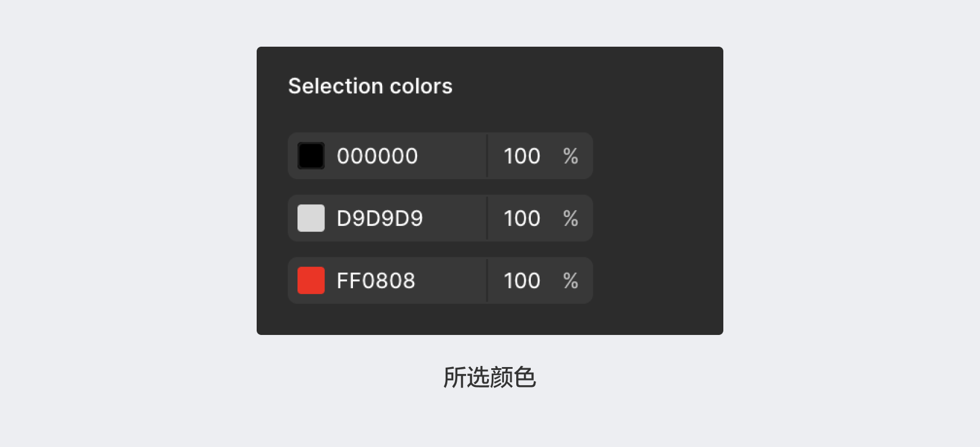This screenshot has width=980, height=447.
Task: Open the D9D9D9 light gray swatch
Action: click(311, 218)
